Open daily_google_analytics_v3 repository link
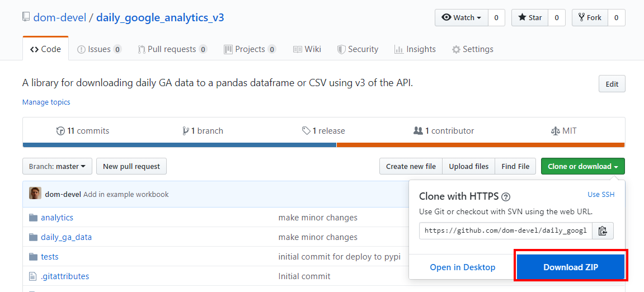 click(160, 18)
